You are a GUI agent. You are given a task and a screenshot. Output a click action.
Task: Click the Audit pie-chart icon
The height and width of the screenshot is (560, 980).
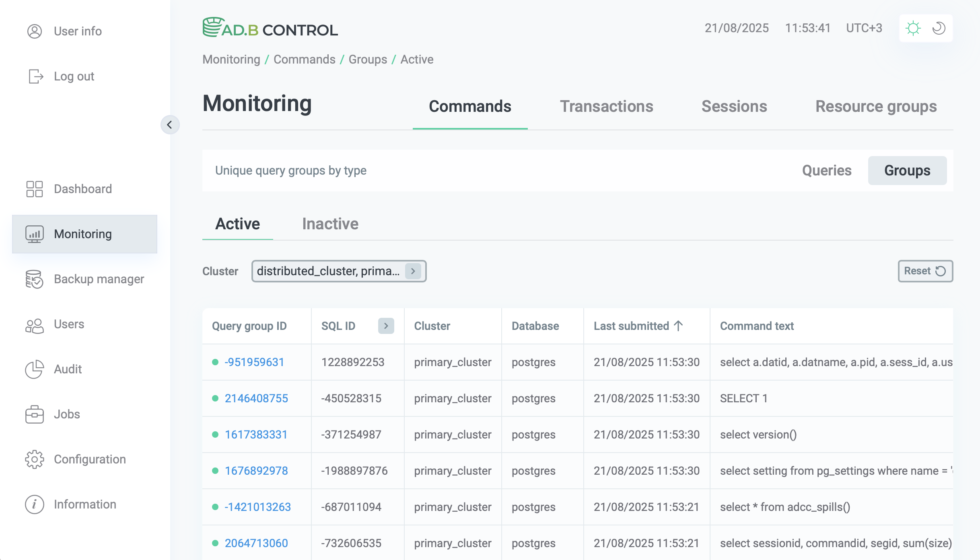(x=34, y=369)
